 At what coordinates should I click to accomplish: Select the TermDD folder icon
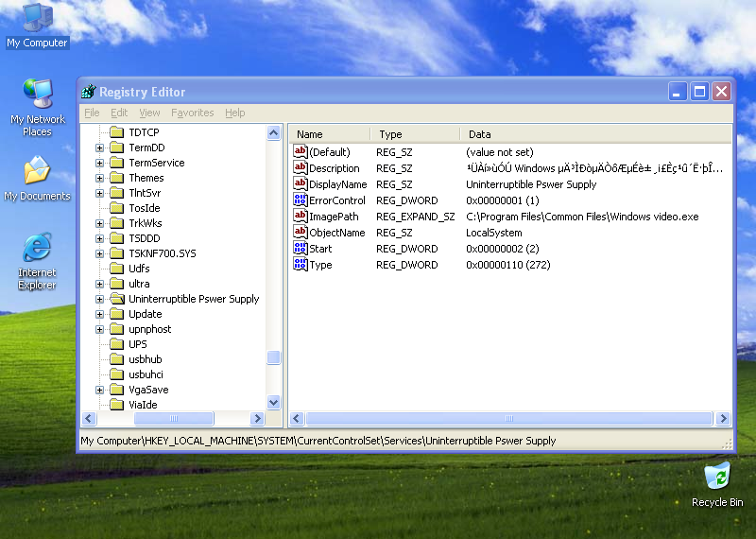116,148
